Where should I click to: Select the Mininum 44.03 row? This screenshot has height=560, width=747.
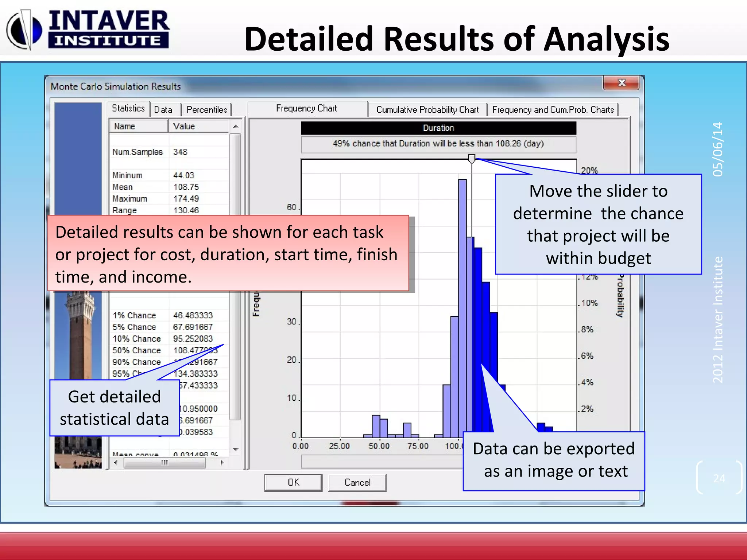170,175
